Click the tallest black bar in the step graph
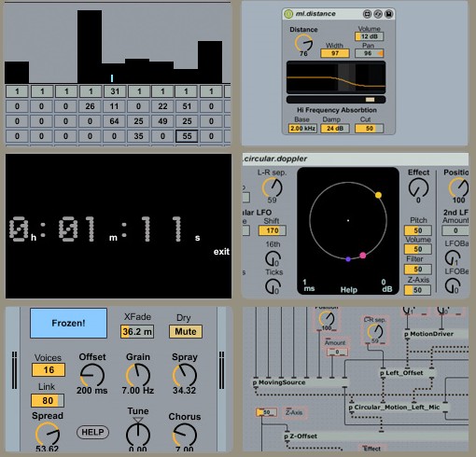Viewport: 476px width, 457px height. click(x=90, y=47)
